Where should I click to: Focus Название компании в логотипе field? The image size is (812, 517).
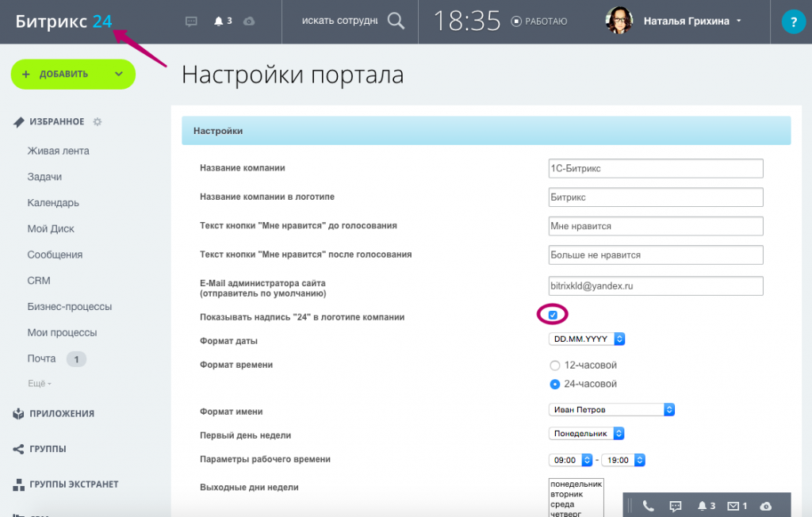click(x=656, y=197)
